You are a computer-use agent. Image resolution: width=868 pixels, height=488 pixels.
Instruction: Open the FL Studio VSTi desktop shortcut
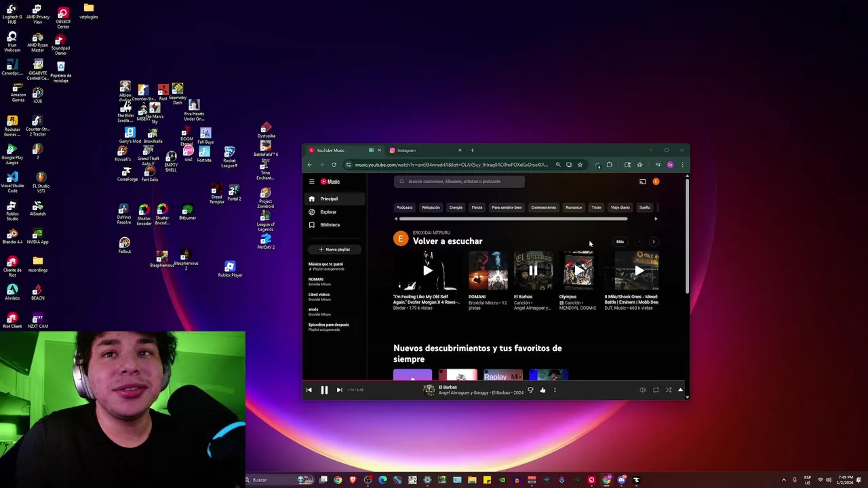pyautogui.click(x=40, y=181)
